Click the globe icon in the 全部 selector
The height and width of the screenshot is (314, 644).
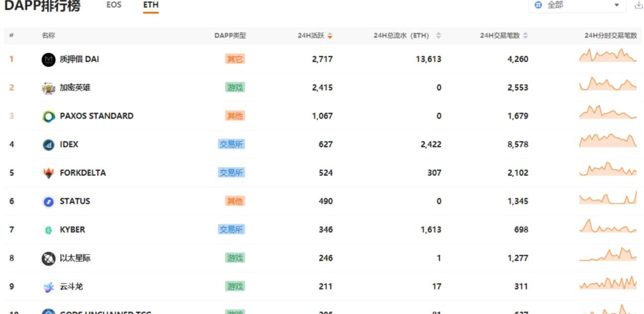click(538, 5)
